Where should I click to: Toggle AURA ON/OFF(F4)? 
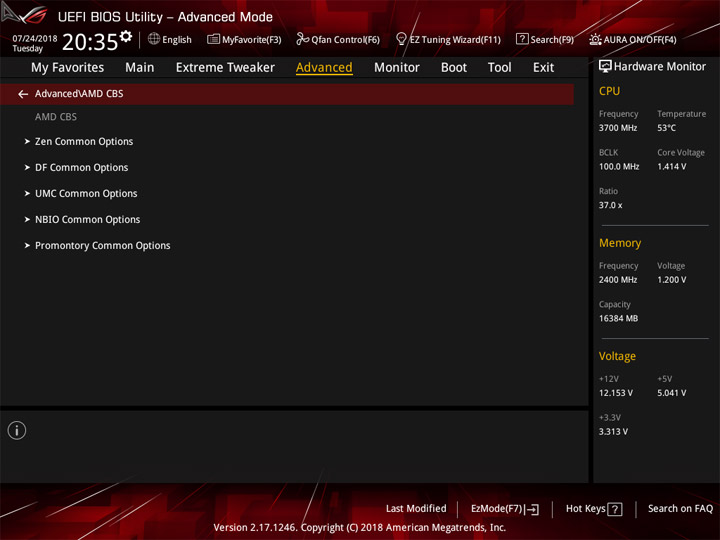pos(640,40)
